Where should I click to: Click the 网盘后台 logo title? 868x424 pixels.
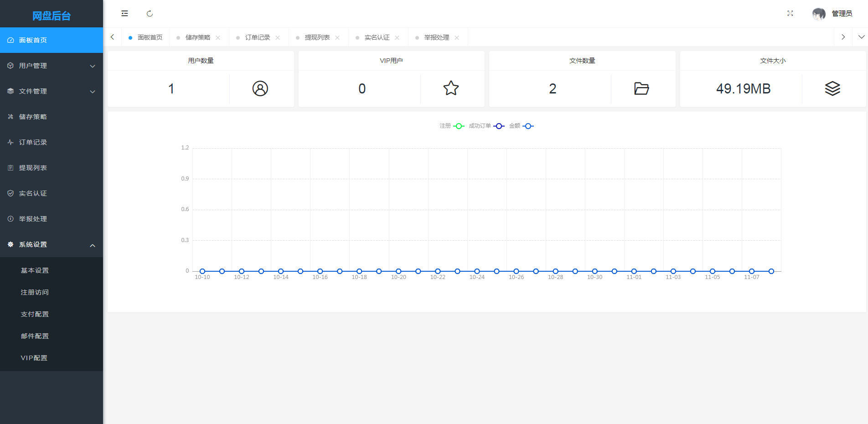pos(52,16)
